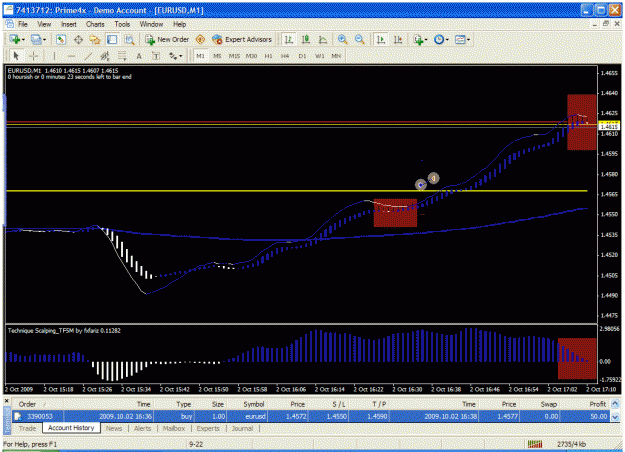Expand the templates dropdown
Image resolution: width=625 pixels, height=452 pixels.
click(x=468, y=39)
